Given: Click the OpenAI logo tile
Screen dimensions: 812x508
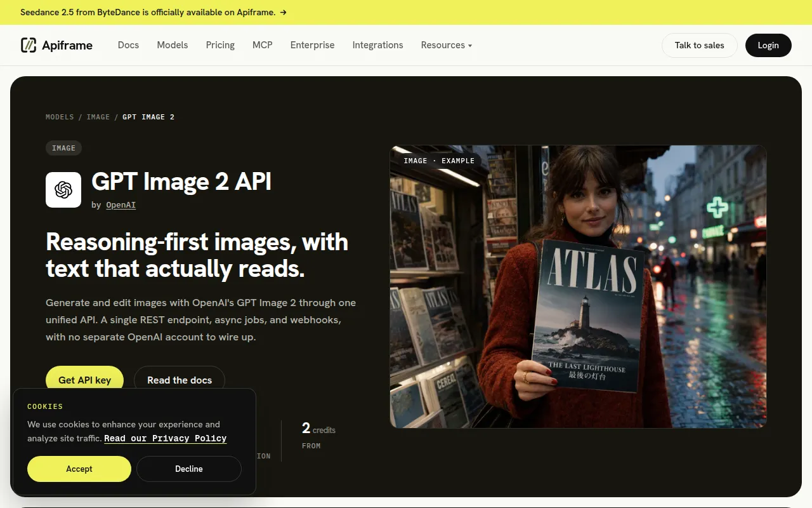Looking at the screenshot, I should pyautogui.click(x=63, y=190).
